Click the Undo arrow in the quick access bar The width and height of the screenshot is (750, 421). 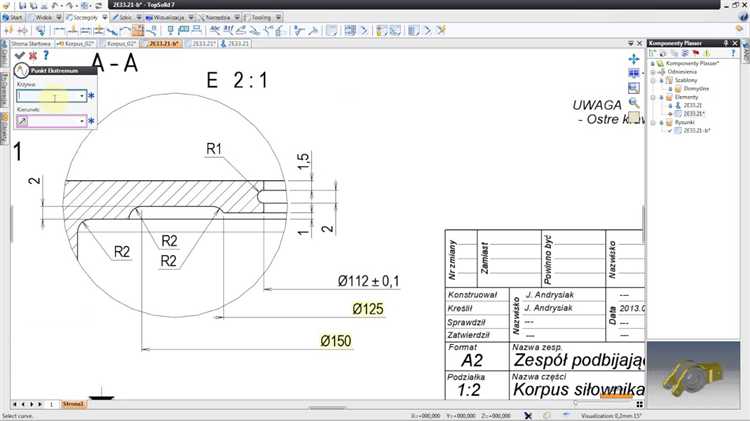55,5
